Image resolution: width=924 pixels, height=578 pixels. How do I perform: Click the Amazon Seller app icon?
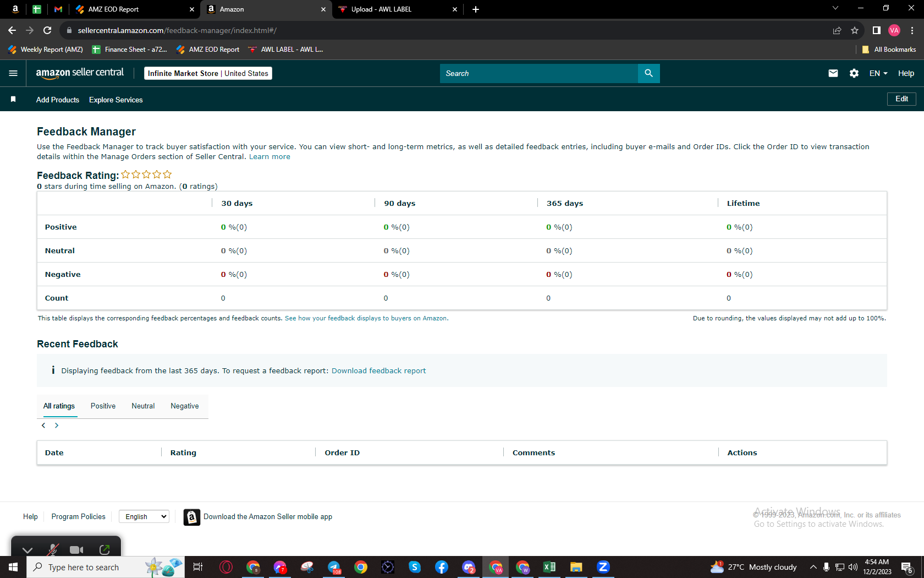[x=191, y=517]
